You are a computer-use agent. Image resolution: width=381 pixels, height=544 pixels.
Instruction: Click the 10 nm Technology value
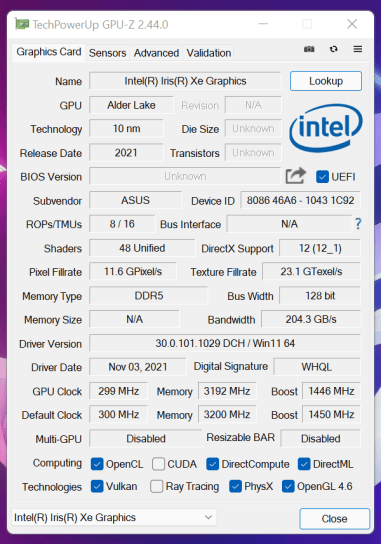pyautogui.click(x=126, y=129)
